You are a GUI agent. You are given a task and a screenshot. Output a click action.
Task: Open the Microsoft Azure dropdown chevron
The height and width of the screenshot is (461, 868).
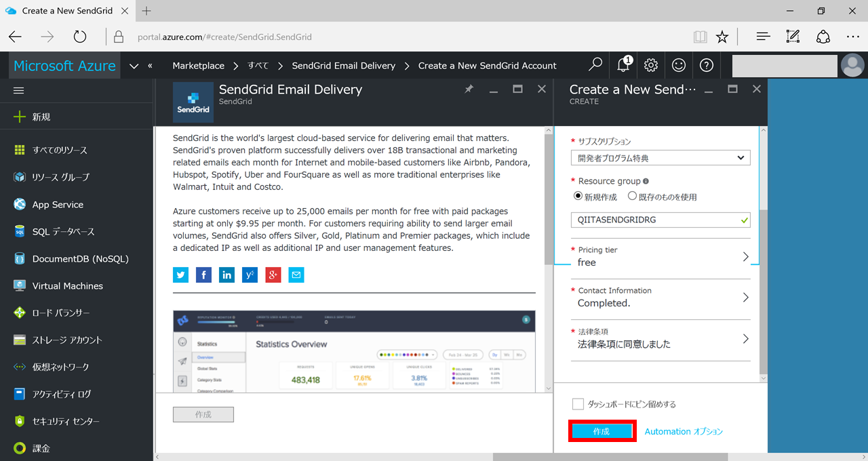134,66
